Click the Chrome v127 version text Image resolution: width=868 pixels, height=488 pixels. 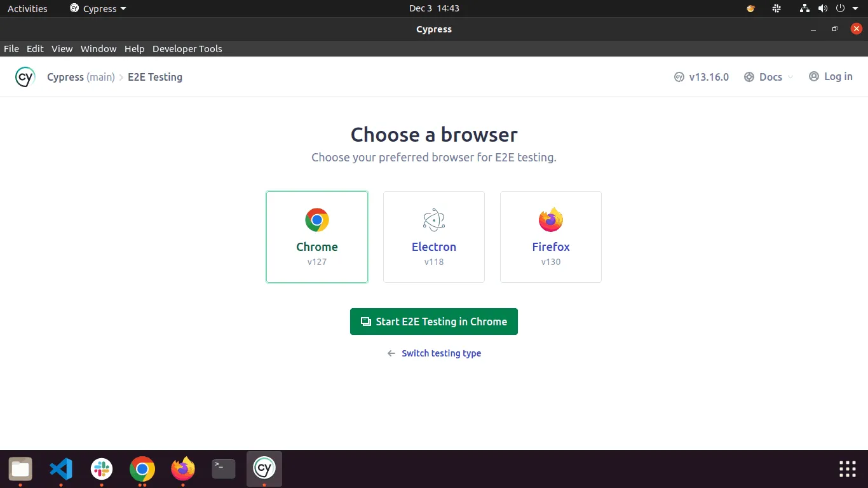click(317, 262)
